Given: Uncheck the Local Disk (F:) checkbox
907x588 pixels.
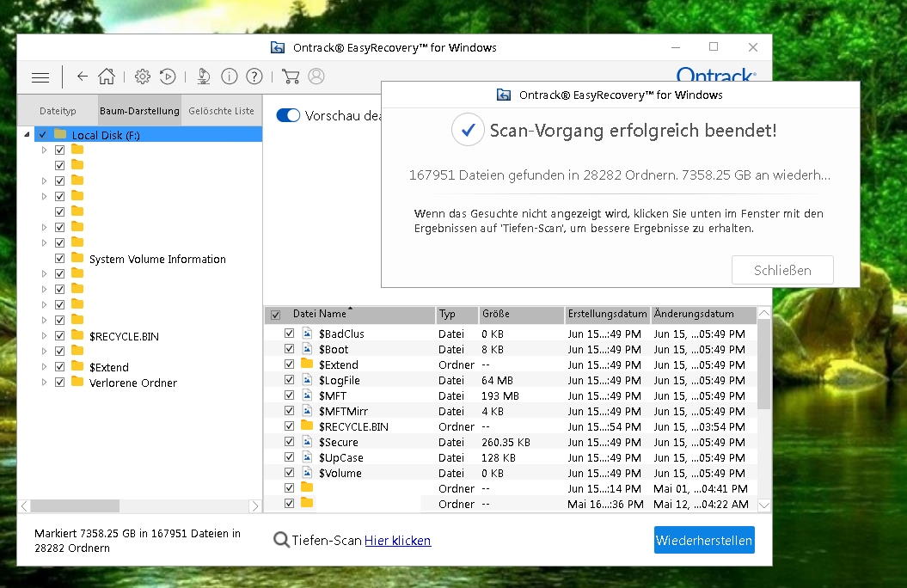Looking at the screenshot, I should click(42, 135).
